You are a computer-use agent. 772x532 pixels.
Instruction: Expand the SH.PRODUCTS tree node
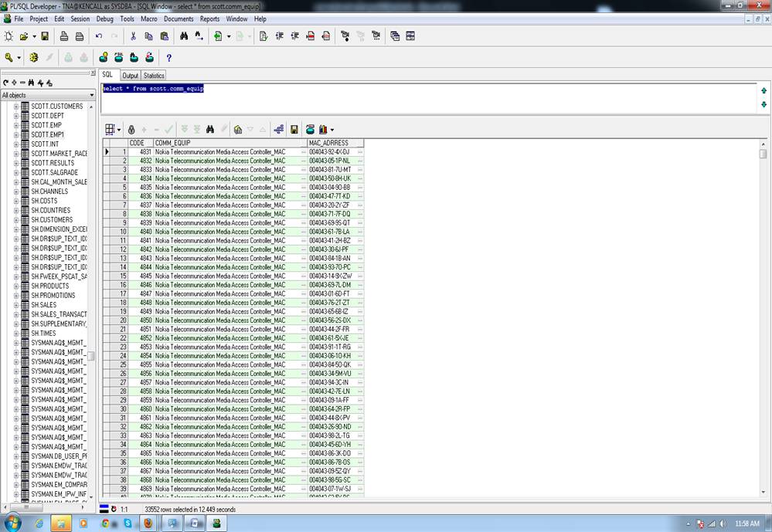click(15, 286)
